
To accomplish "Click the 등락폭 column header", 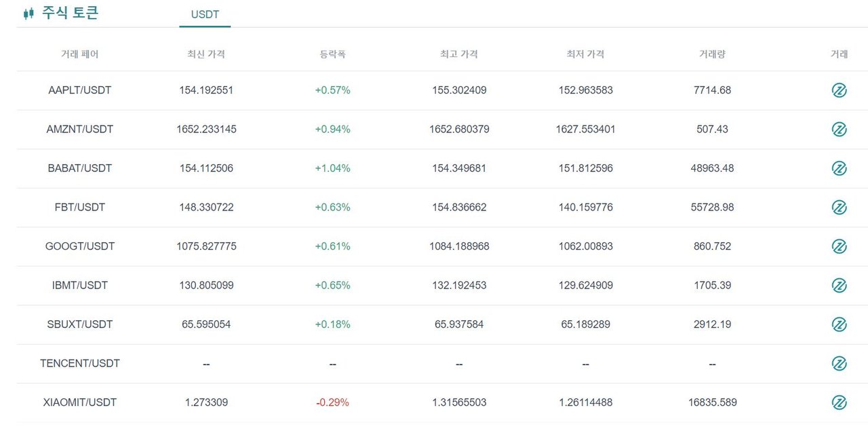I will tap(332, 54).
